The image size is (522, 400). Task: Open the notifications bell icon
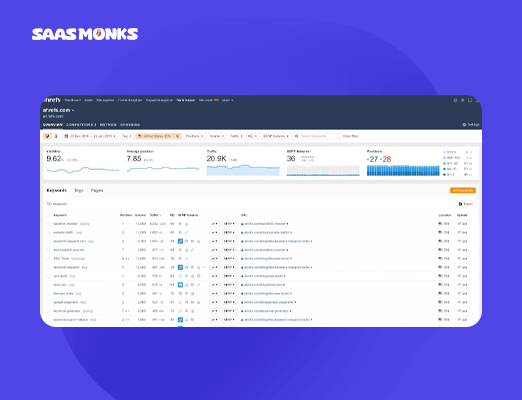(463, 100)
